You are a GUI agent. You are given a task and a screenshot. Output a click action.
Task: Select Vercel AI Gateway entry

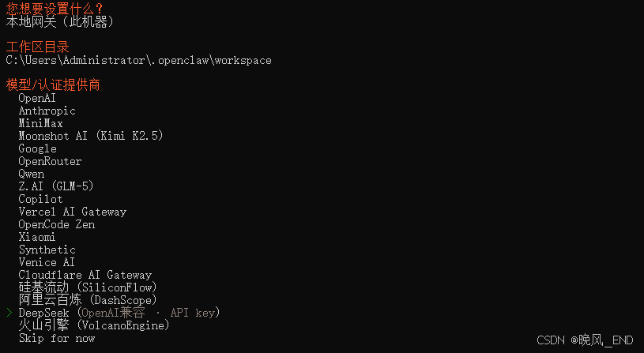73,212
